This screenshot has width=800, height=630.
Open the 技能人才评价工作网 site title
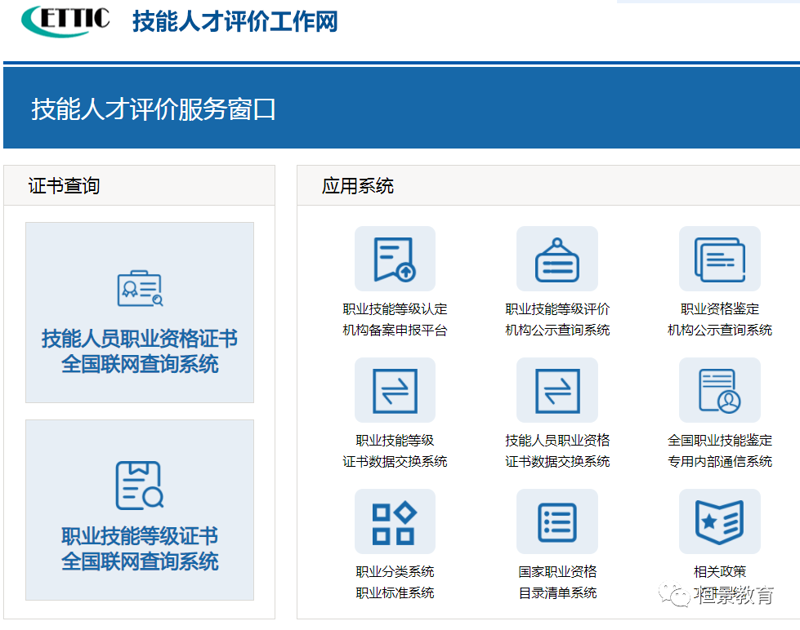235,22
